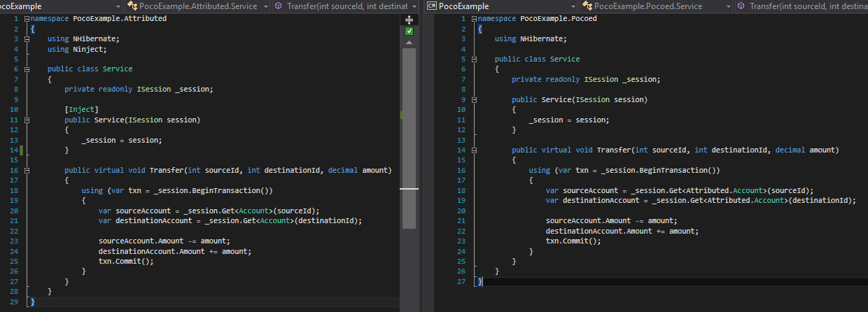
Task: Click 'destinationAccount.Amount += amount;' in right pane
Action: (x=622, y=231)
